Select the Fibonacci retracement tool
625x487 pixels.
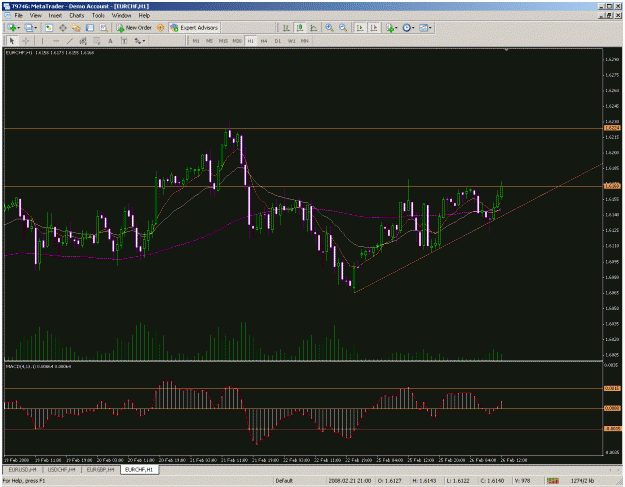pos(96,41)
